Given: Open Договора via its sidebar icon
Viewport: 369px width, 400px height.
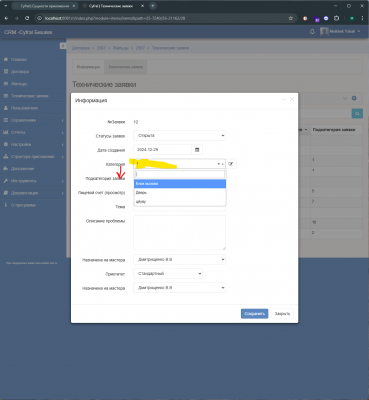Looking at the screenshot, I should [6, 72].
